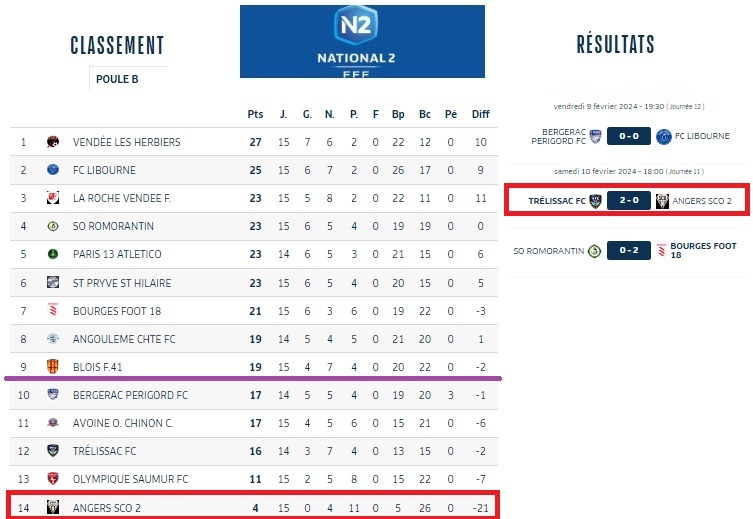The image size is (753, 519).
Task: Click the Trélissac FC crest in results
Action: point(596,201)
